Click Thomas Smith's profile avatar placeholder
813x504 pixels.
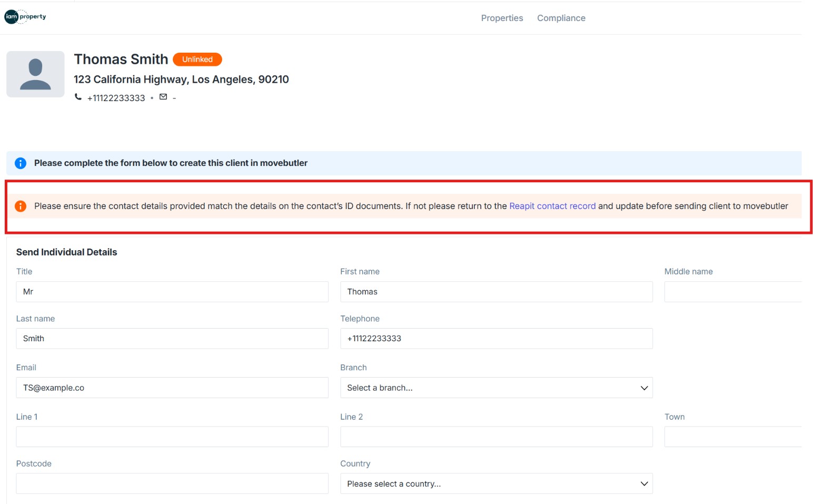(x=35, y=74)
